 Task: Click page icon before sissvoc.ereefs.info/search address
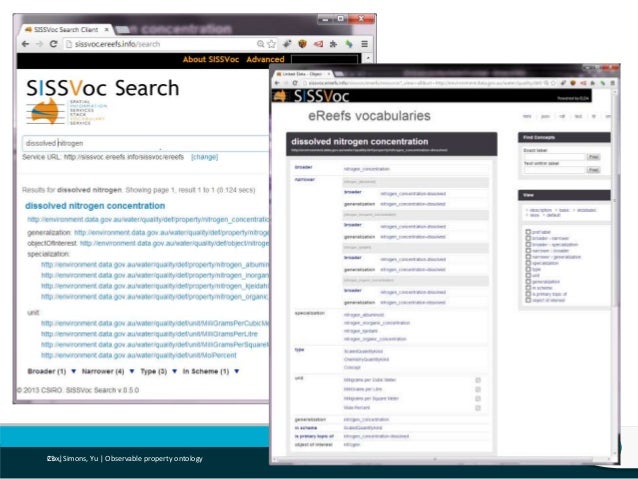point(69,44)
